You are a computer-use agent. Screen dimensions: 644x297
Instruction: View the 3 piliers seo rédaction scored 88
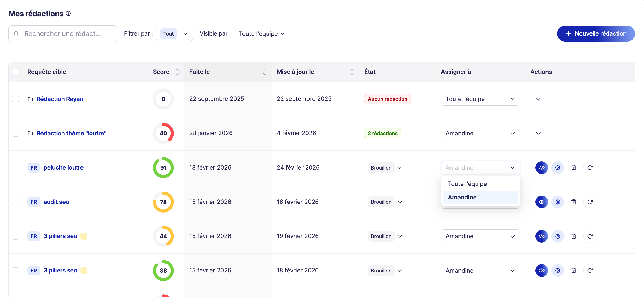(542, 271)
